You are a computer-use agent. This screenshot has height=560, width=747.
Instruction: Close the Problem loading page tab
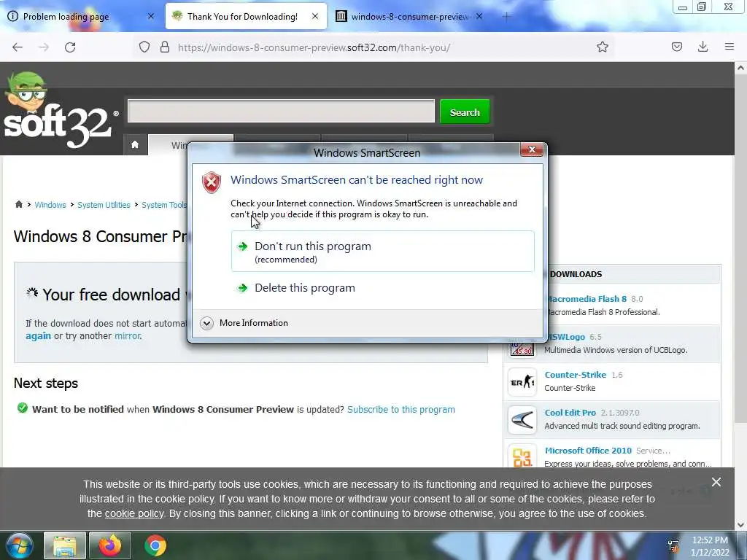(x=150, y=16)
